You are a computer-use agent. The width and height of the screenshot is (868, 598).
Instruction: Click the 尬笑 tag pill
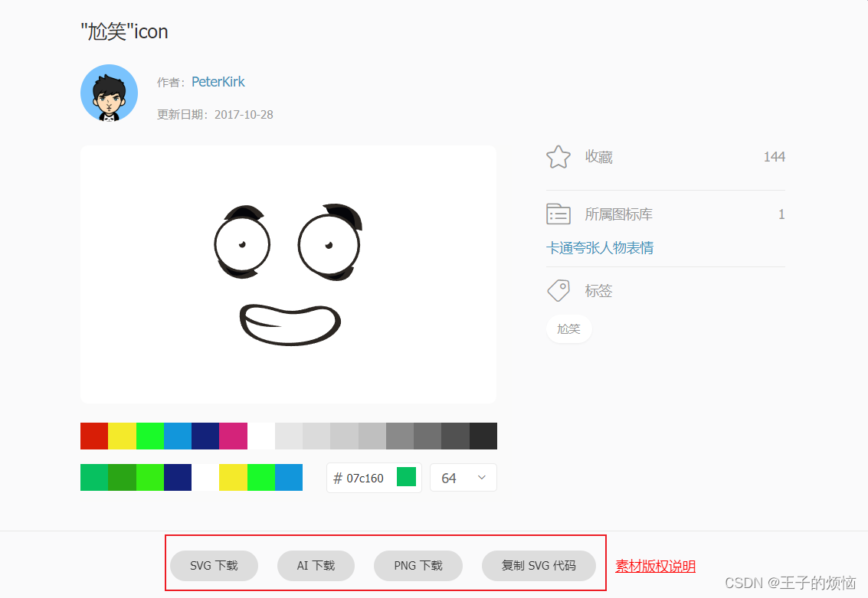(x=569, y=328)
